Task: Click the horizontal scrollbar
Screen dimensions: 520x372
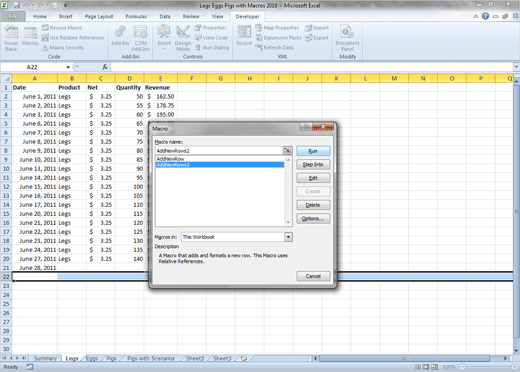Action: (x=404, y=358)
